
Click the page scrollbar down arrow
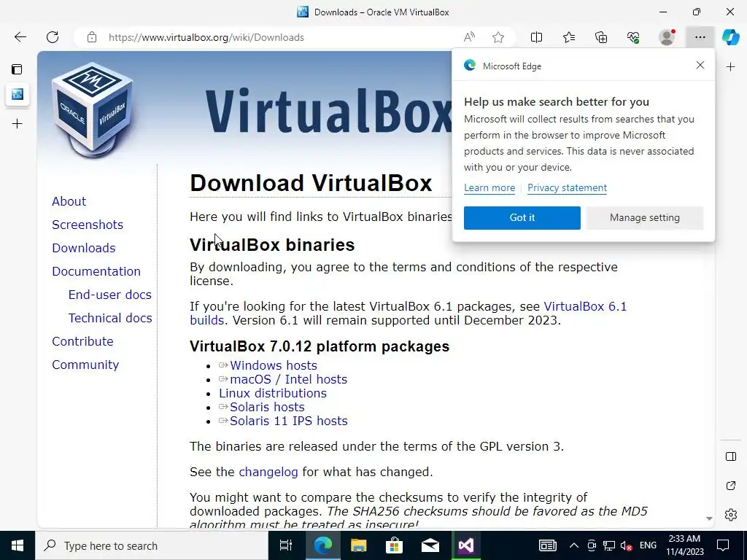[x=709, y=518]
